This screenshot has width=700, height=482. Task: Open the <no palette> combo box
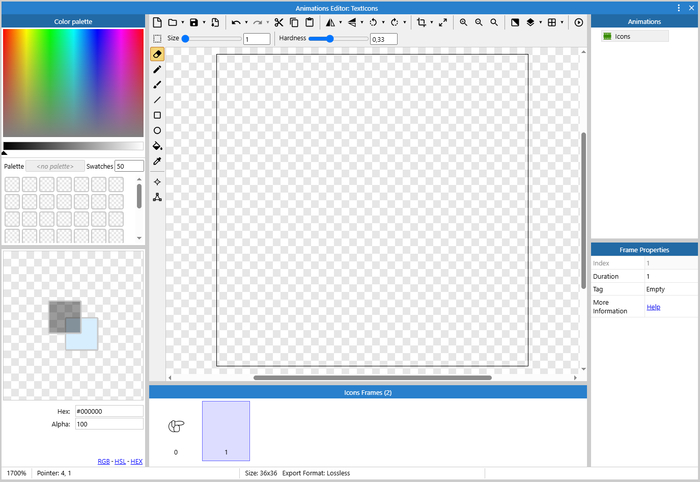pos(54,166)
